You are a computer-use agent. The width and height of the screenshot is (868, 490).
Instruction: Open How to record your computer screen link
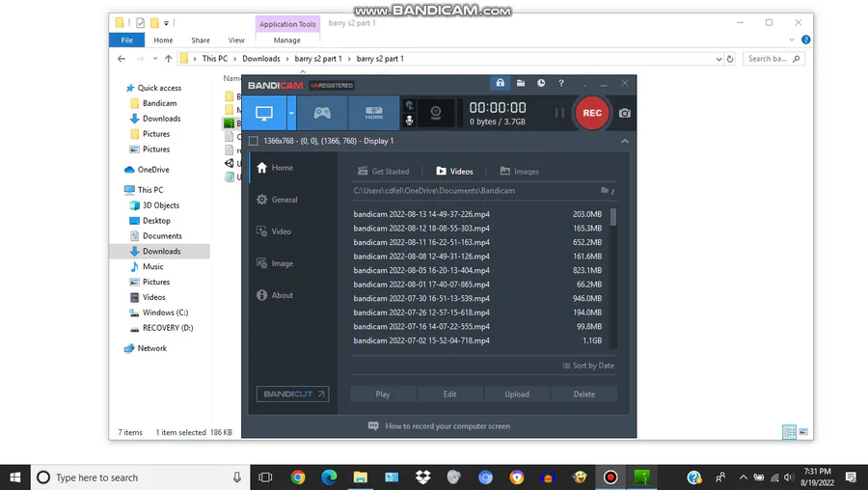(x=439, y=426)
